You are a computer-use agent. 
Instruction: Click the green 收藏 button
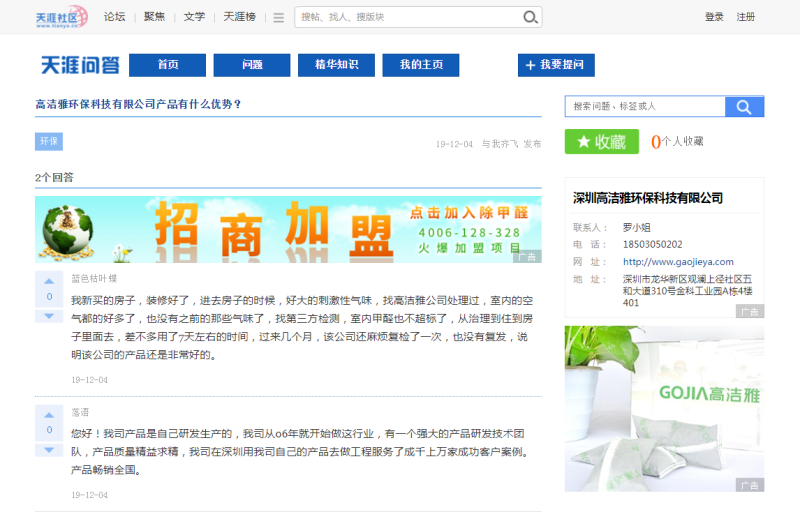pos(602,142)
